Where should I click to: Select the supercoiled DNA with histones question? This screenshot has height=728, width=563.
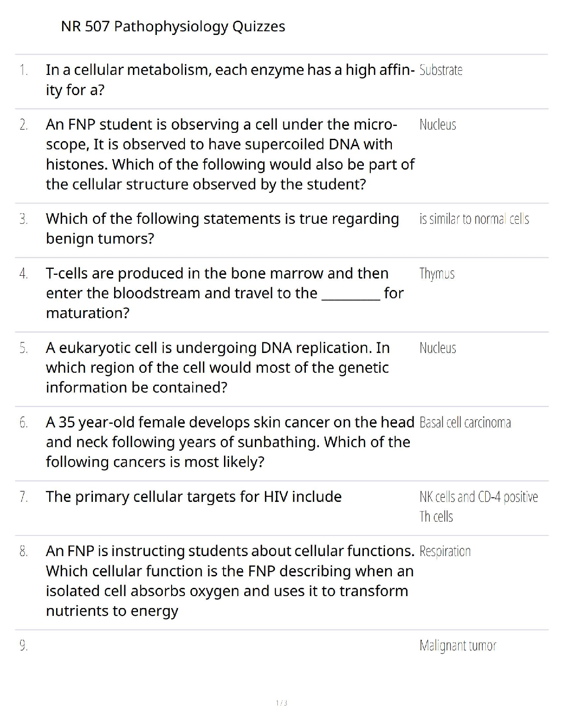coord(230,154)
